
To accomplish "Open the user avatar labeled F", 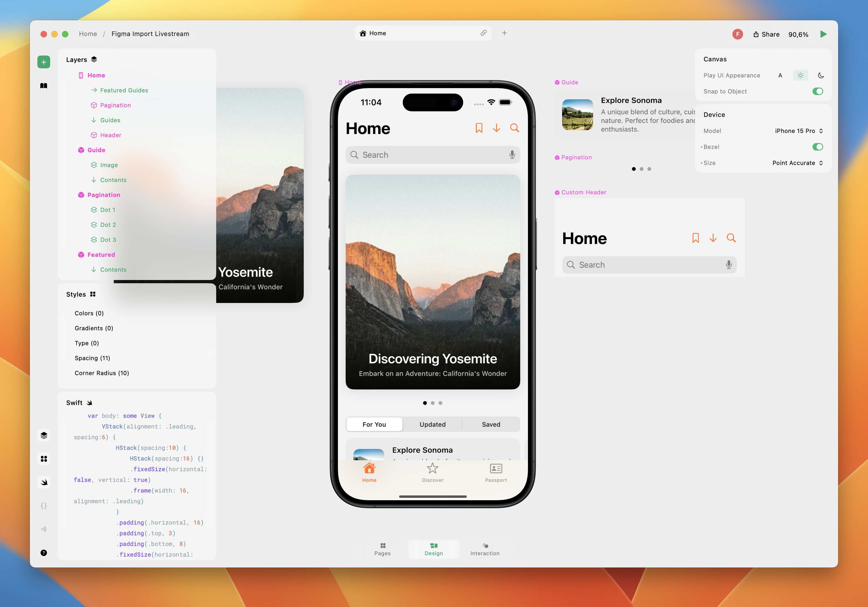I will [x=737, y=34].
